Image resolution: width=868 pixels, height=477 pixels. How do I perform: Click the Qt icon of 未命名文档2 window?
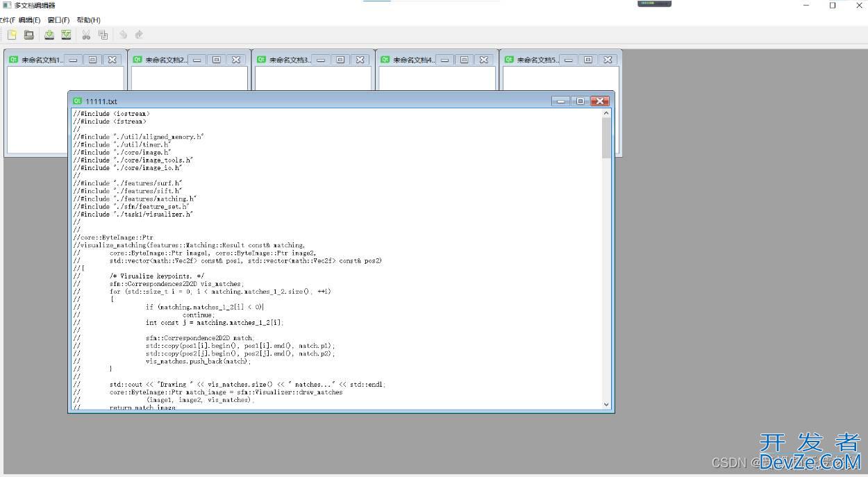pyautogui.click(x=137, y=60)
